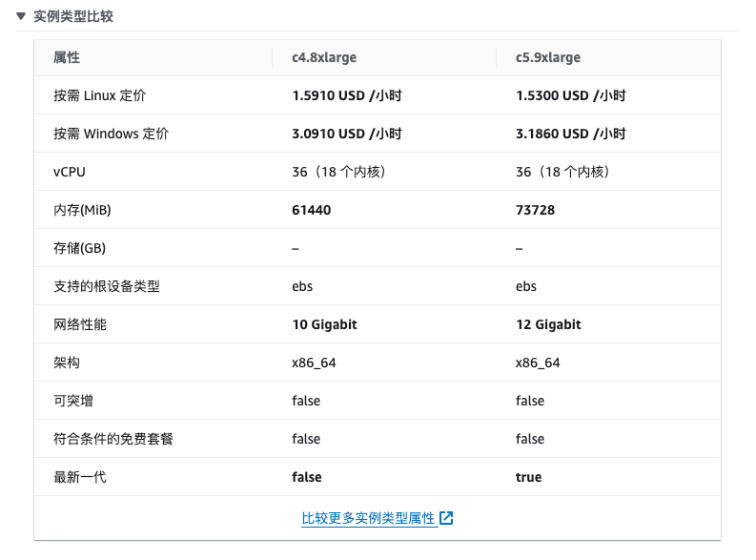Click the bold true value in 最新一代 row
Viewport: 756px width, 560px height.
coord(528,477)
